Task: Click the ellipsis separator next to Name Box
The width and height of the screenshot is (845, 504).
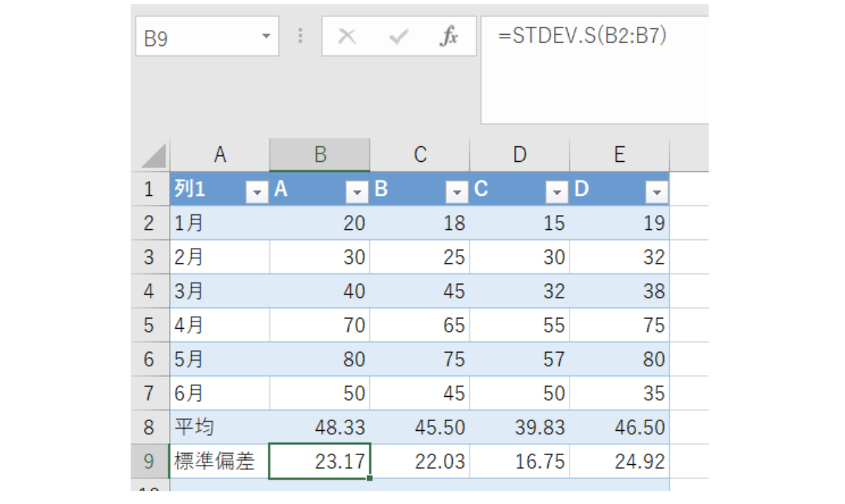Action: pyautogui.click(x=300, y=37)
